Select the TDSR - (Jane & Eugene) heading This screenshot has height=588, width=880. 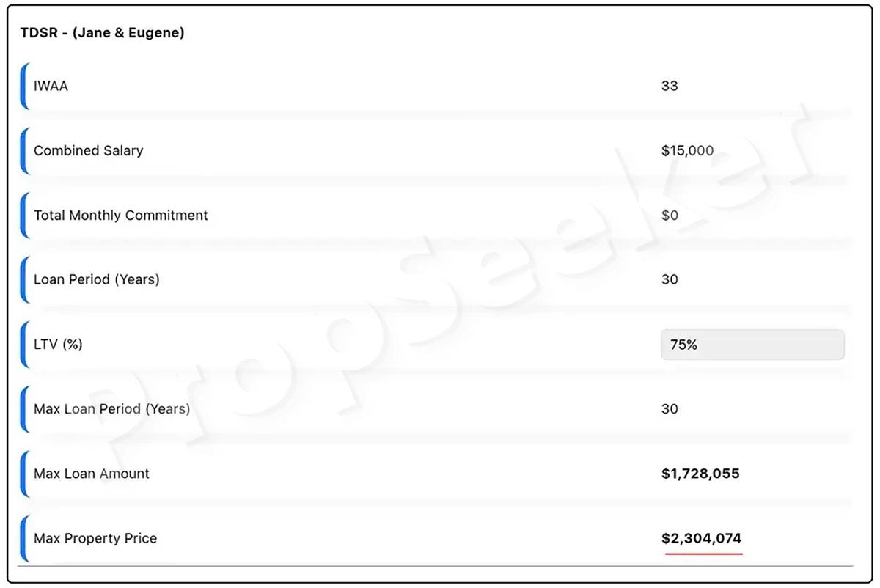[x=102, y=33]
